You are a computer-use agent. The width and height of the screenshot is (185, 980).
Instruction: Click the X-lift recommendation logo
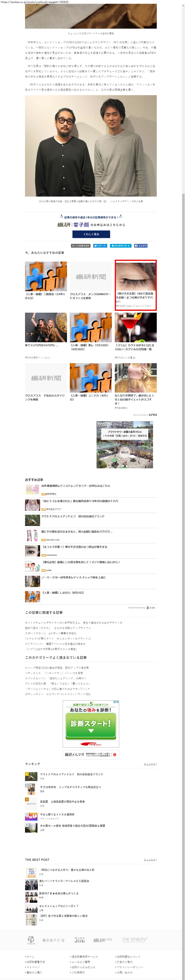click(151, 608)
